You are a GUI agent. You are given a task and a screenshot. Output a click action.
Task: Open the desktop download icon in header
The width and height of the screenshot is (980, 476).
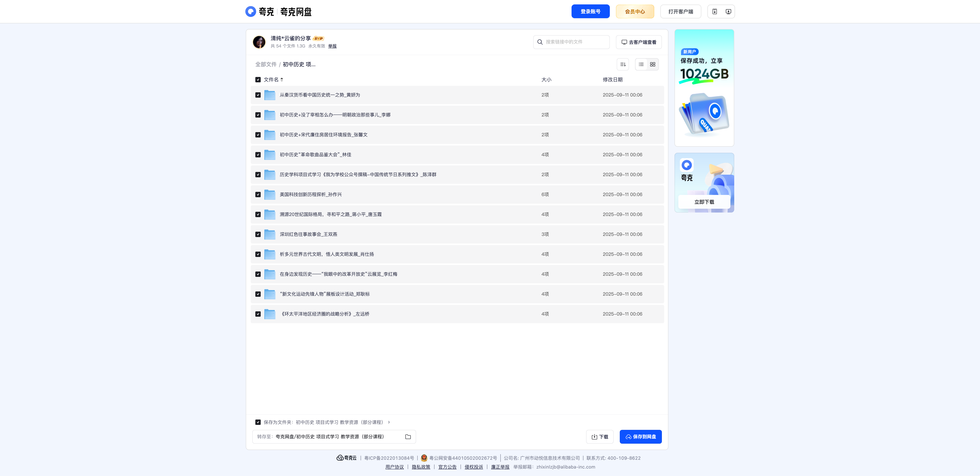tap(728, 11)
